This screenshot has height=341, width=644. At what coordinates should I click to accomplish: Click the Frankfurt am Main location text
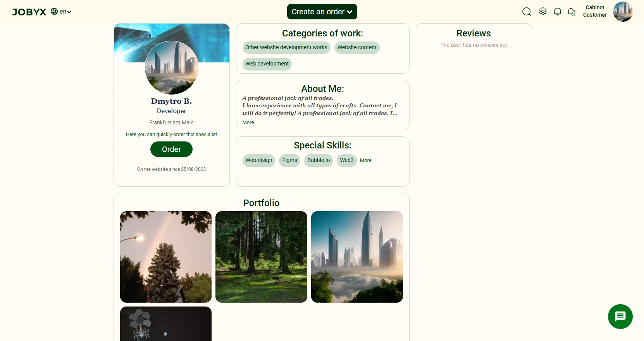pyautogui.click(x=171, y=122)
